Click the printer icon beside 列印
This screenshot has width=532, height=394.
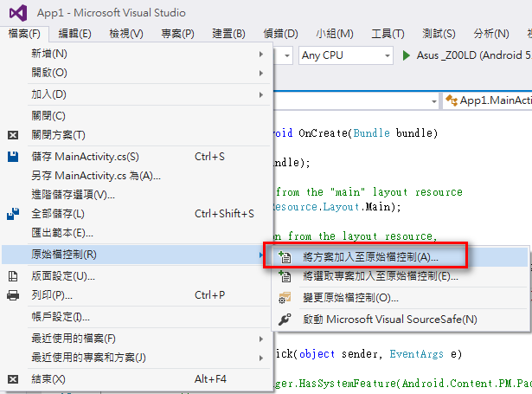click(x=13, y=295)
